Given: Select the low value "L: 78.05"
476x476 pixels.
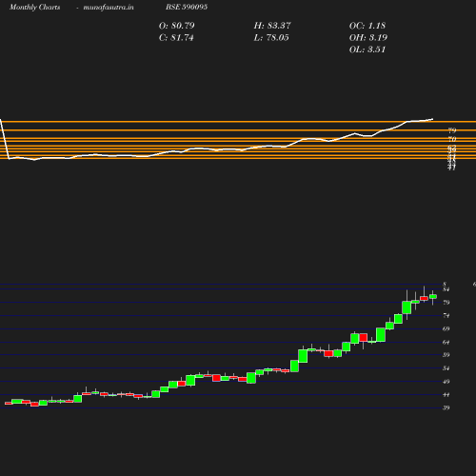Looking at the screenshot, I should 271,37.
